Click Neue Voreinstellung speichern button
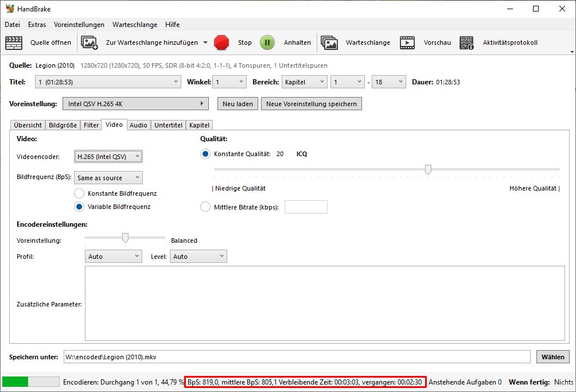The image size is (576, 392). click(312, 104)
